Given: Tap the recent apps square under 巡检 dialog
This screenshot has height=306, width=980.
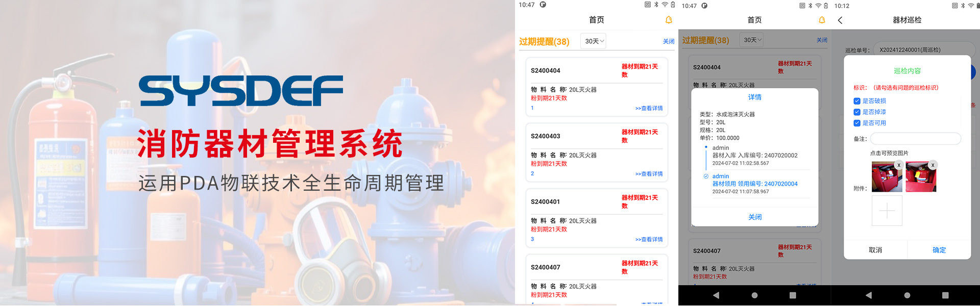Looking at the screenshot, I should coord(945,295).
